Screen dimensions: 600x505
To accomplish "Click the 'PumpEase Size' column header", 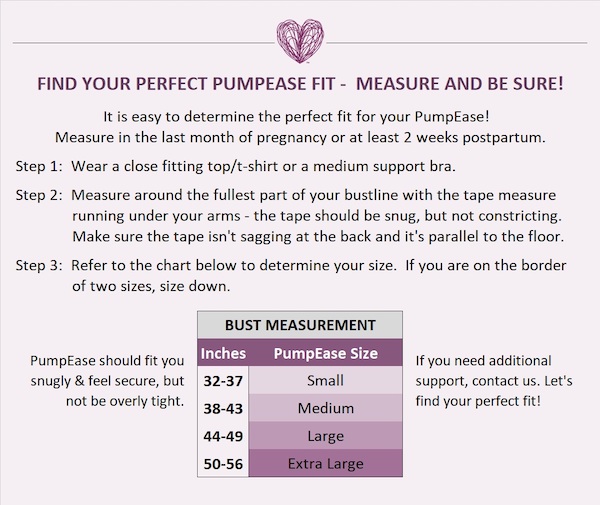I will pos(325,353).
